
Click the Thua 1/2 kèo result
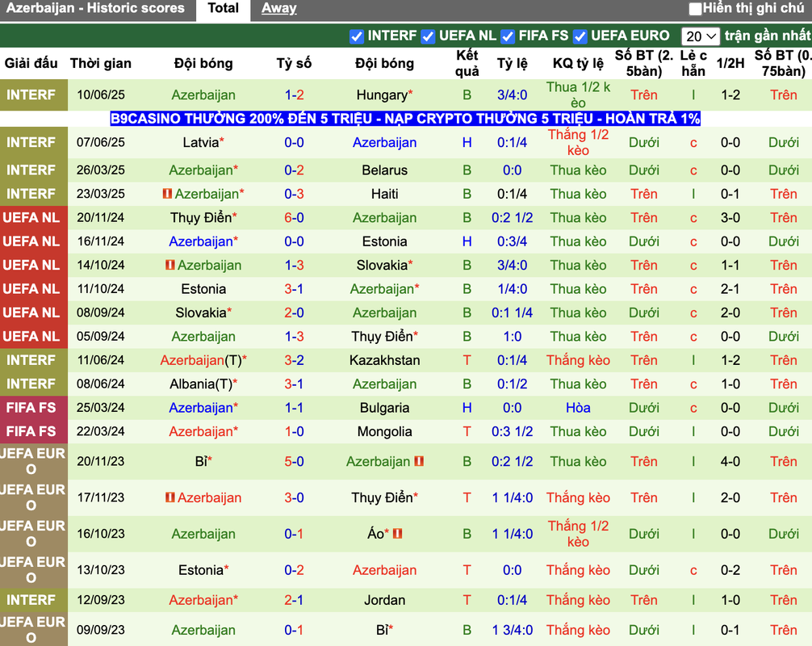point(578,95)
